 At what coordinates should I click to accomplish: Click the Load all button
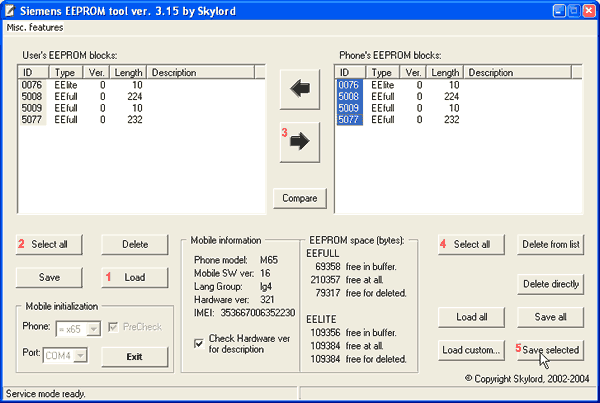[x=471, y=317]
